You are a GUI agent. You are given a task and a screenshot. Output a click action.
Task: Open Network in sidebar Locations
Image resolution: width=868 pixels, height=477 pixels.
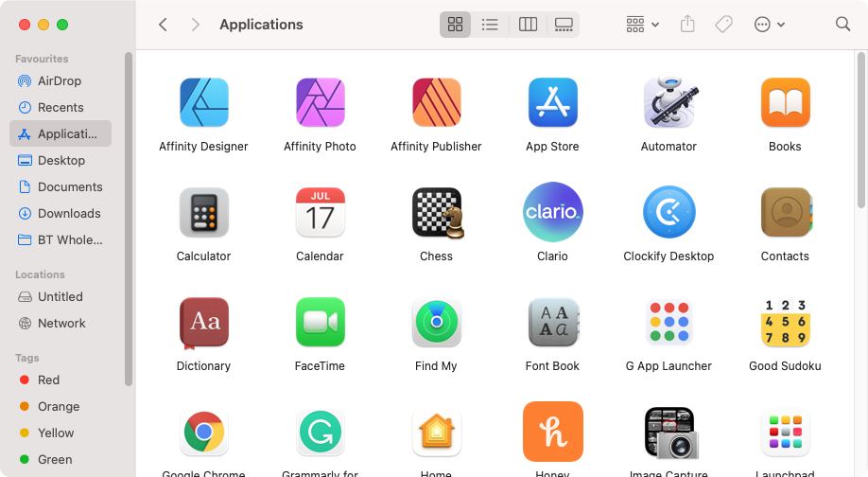61,323
